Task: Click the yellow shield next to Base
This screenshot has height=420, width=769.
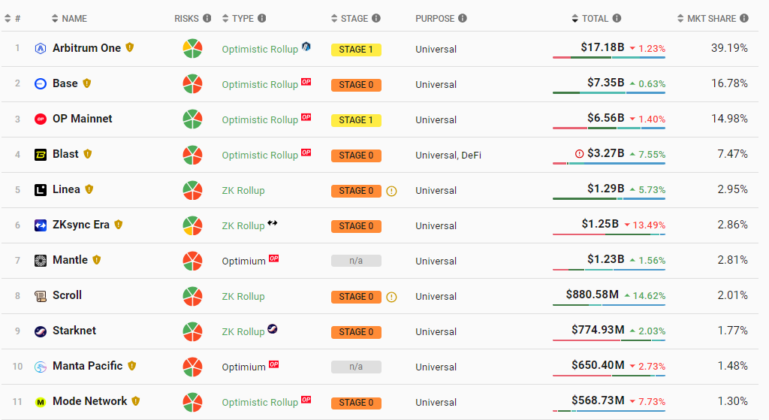Action: (87, 84)
